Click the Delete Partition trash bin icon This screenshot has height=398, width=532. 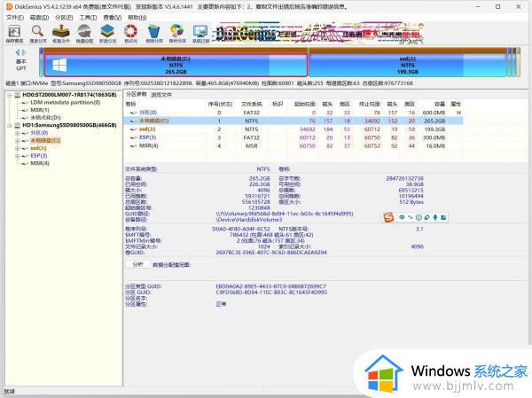[154, 34]
